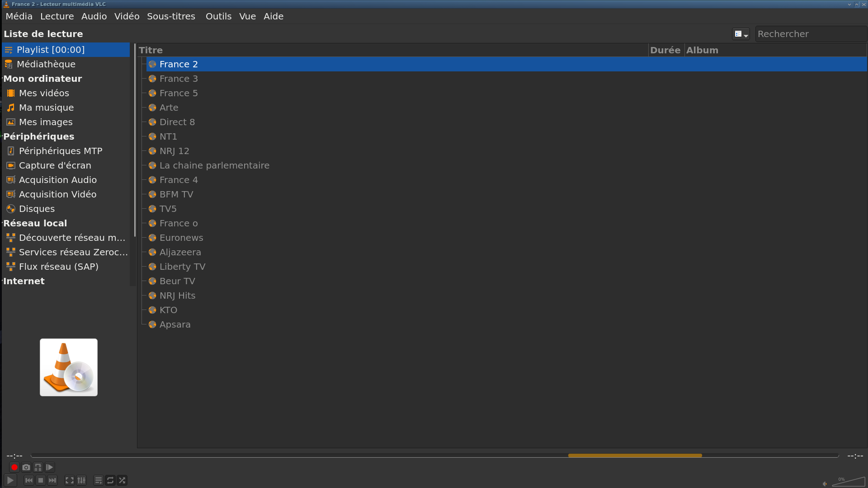868x488 pixels.
Task: Select Périphériques MTP entry
Action: point(66,151)
